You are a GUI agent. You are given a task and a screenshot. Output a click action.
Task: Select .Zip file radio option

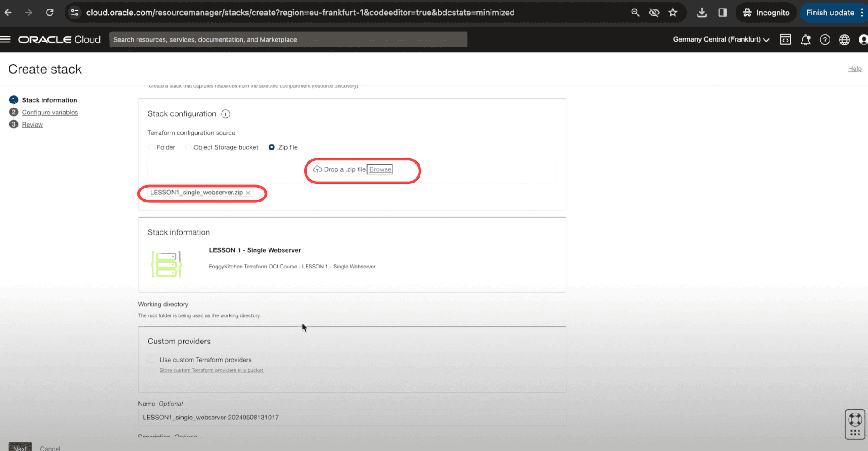(x=272, y=147)
